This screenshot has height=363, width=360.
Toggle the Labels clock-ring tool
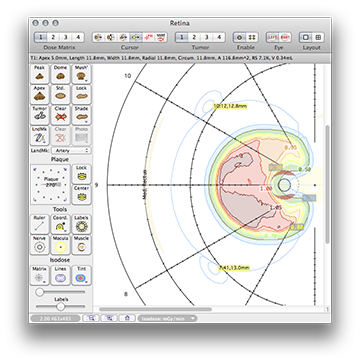81,224
